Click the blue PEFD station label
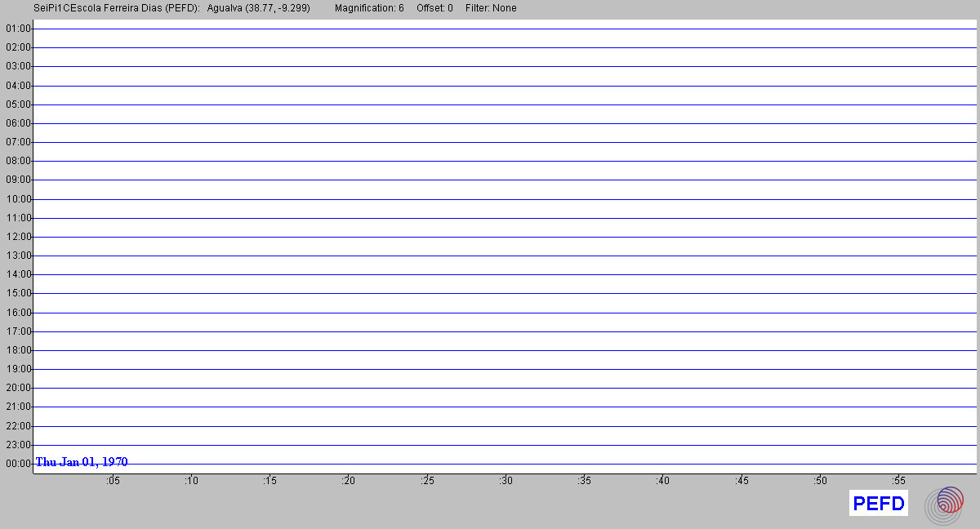This screenshot has height=529, width=980. [x=879, y=504]
